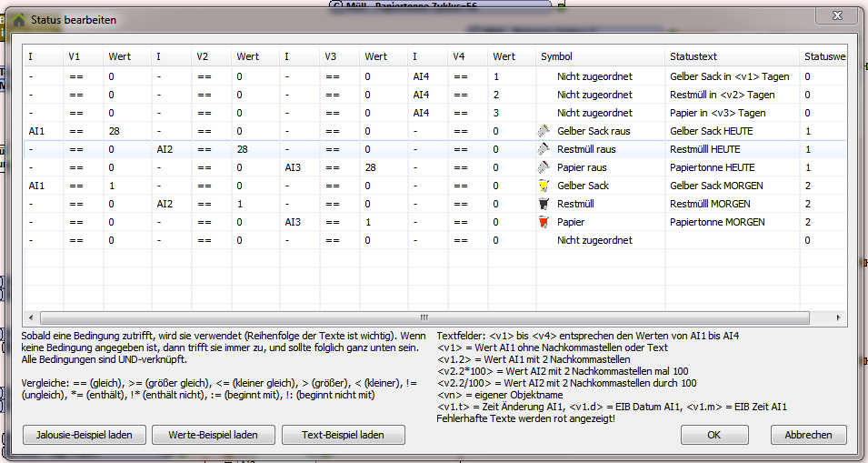
Task: Click the V4 Wert 2 in the Restmüll in <v2> Tagen row
Action: click(x=512, y=95)
